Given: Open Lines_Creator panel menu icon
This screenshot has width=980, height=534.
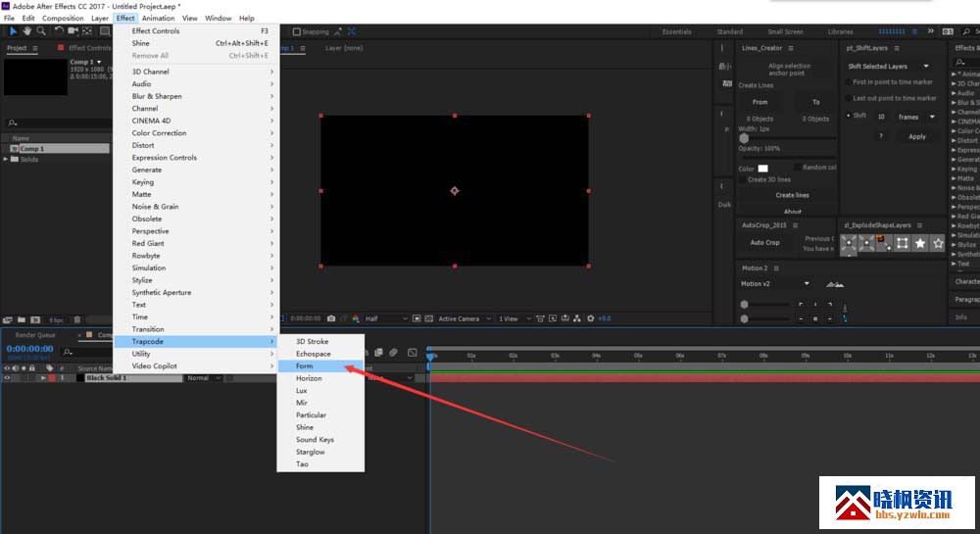Looking at the screenshot, I should tap(791, 48).
